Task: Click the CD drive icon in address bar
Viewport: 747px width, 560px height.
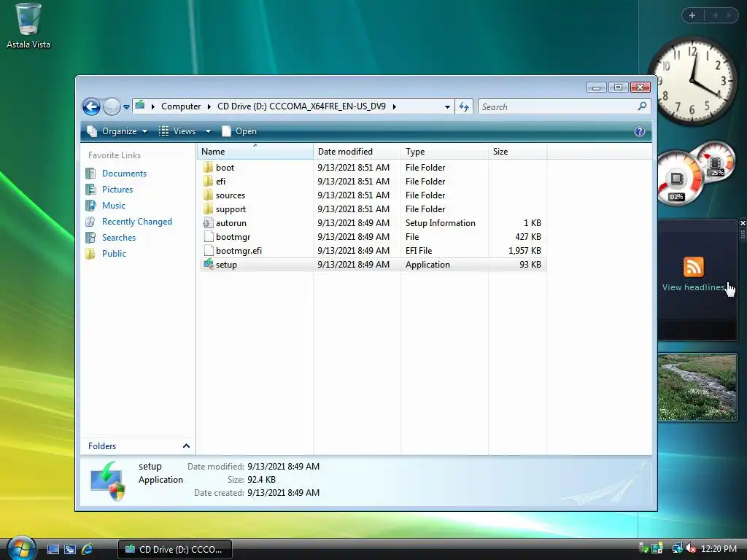Action: click(139, 106)
